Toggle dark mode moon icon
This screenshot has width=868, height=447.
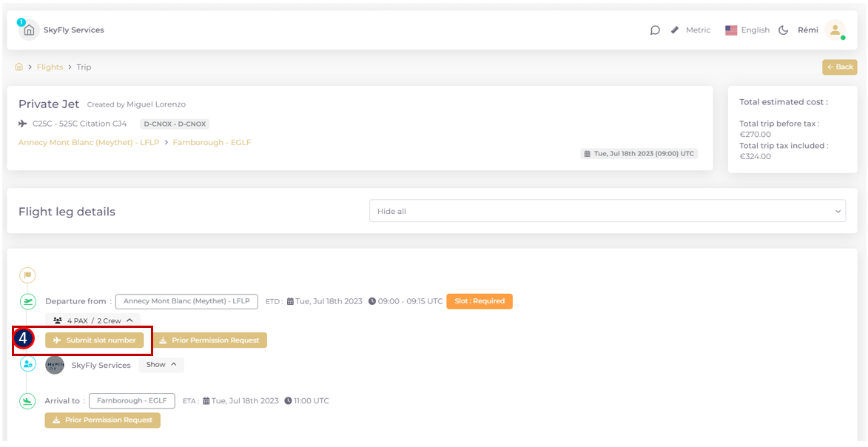[x=783, y=30]
